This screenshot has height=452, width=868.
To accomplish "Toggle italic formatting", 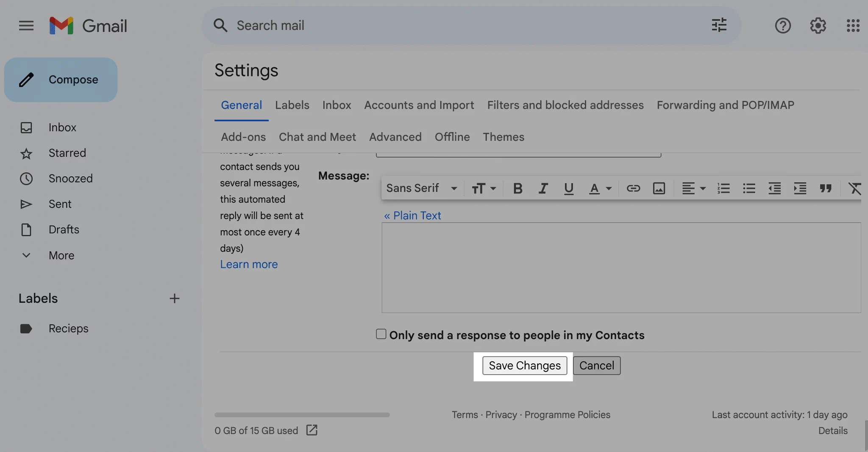I will (543, 188).
